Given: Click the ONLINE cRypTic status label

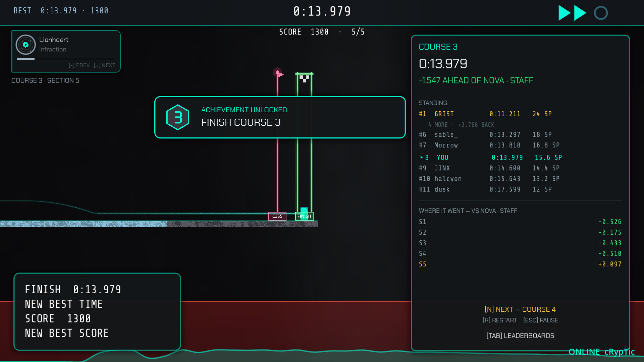Looking at the screenshot, I should point(602,352).
